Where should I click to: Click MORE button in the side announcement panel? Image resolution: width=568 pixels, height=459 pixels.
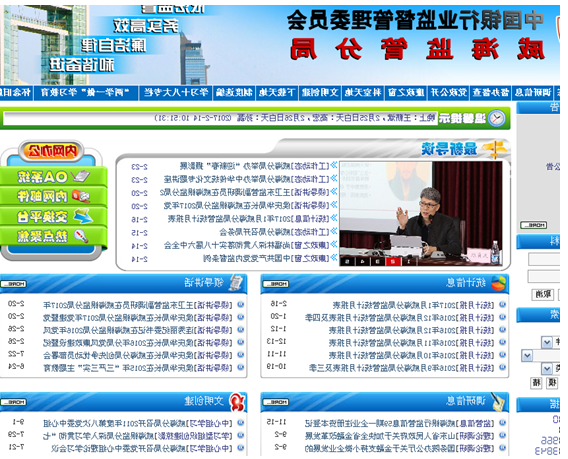(533, 225)
